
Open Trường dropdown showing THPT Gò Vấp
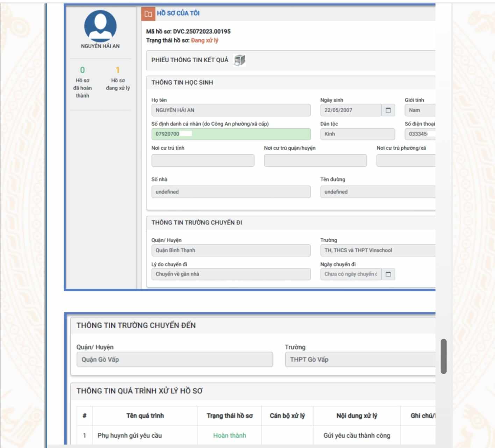click(360, 360)
